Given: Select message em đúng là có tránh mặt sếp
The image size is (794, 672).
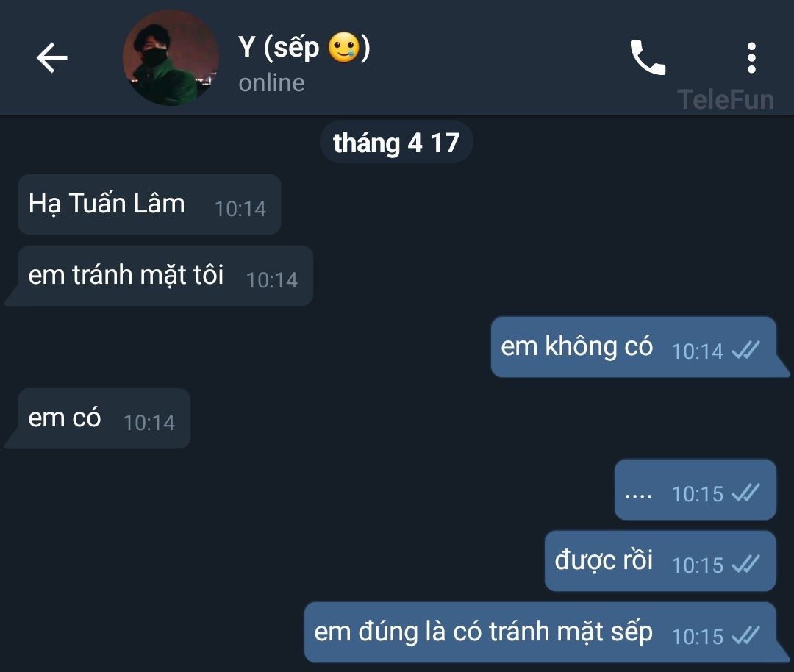Looking at the screenshot, I should pos(546,632).
